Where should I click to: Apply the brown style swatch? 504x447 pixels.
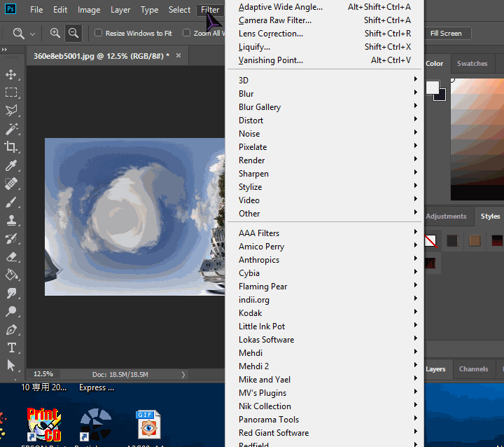coord(475,241)
